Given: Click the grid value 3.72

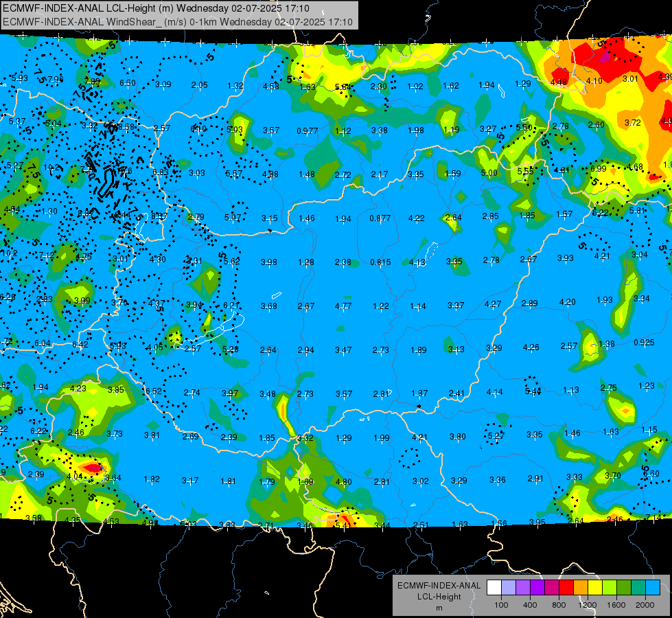Looking at the screenshot, I should (x=632, y=123).
